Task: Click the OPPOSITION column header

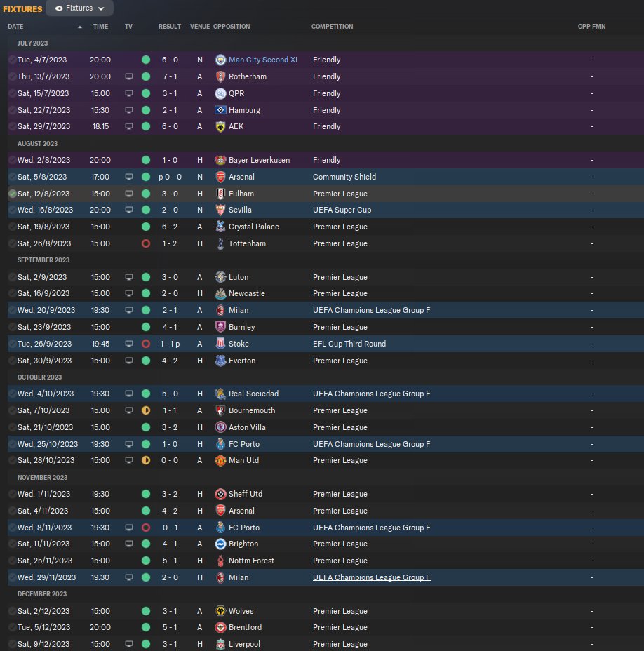Action: tap(232, 26)
